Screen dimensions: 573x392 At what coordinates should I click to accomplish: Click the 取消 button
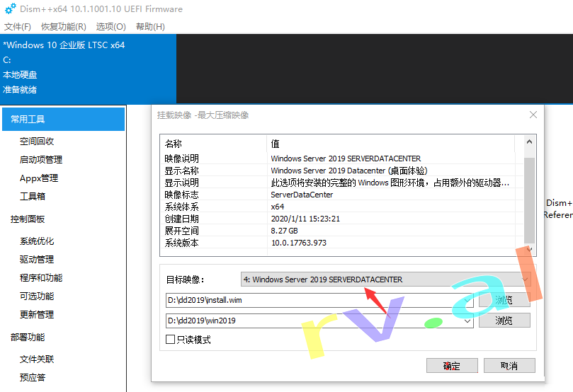click(509, 365)
